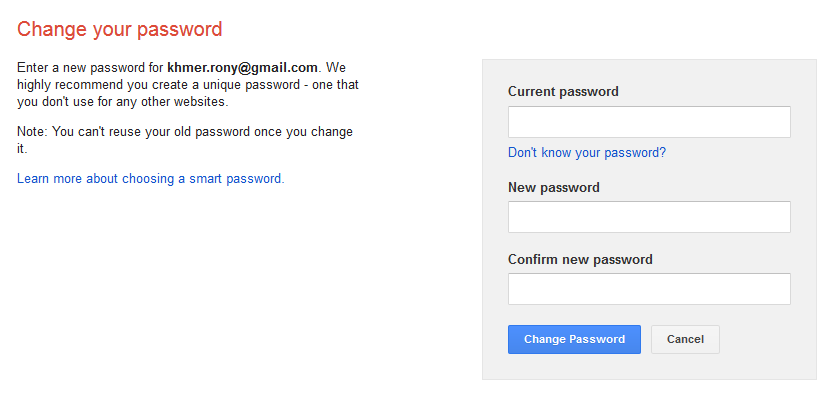Focus the New password text box
The height and width of the screenshot is (418, 833).
click(649, 217)
